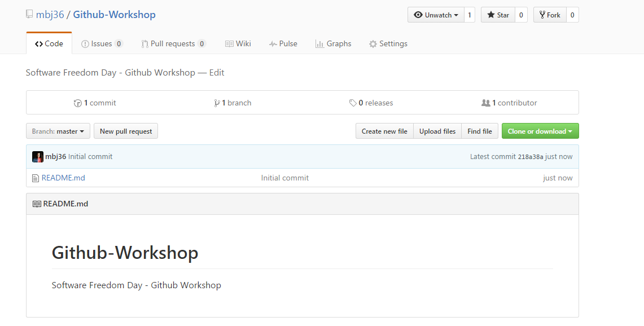Viewport: 644px width, 326px height.
Task: Click the Wiki book icon
Action: (x=229, y=44)
